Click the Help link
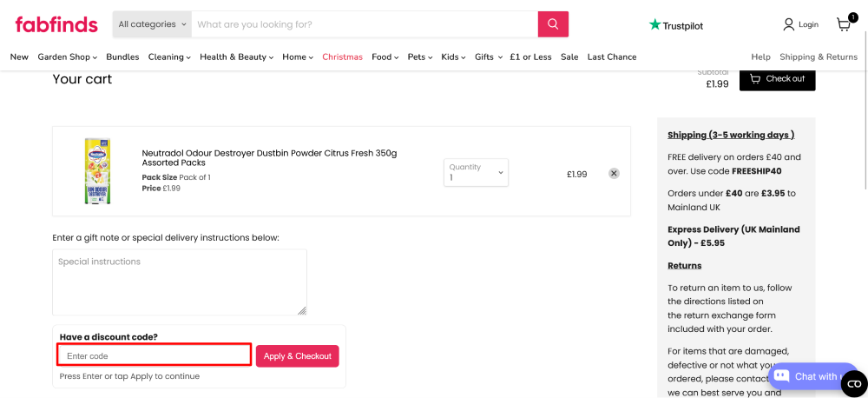Image resolution: width=868 pixels, height=398 pixels. [760, 57]
